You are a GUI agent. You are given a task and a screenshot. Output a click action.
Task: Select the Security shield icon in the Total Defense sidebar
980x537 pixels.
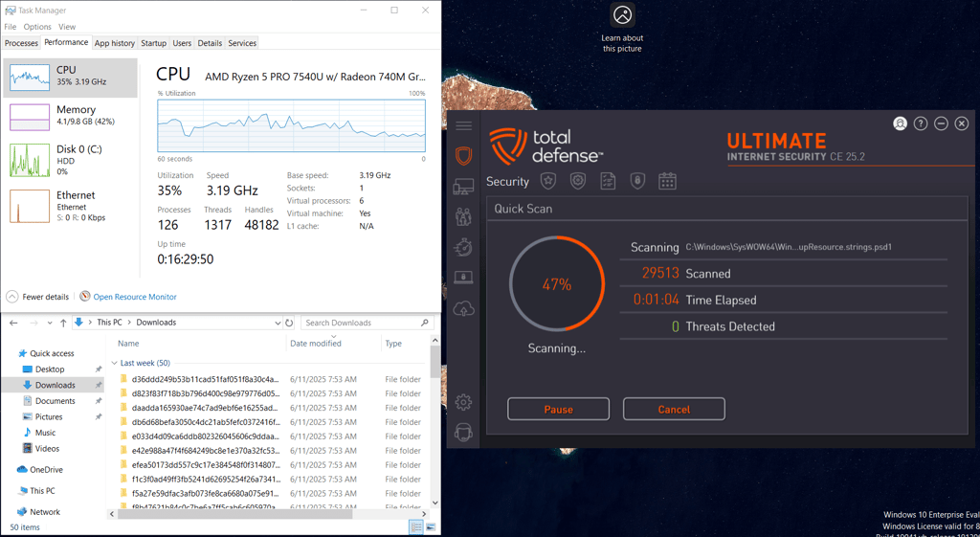pos(463,156)
